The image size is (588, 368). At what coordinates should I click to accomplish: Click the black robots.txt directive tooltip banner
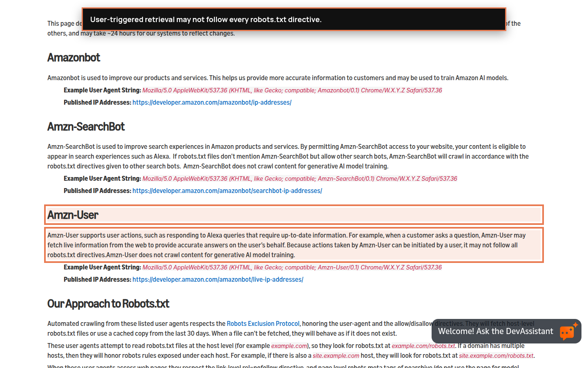294,19
